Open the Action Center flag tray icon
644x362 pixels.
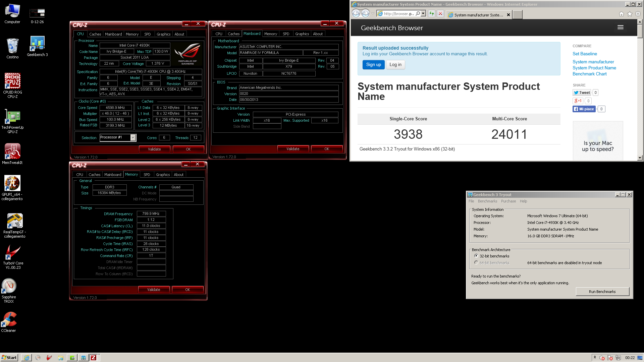pyautogui.click(x=610, y=358)
